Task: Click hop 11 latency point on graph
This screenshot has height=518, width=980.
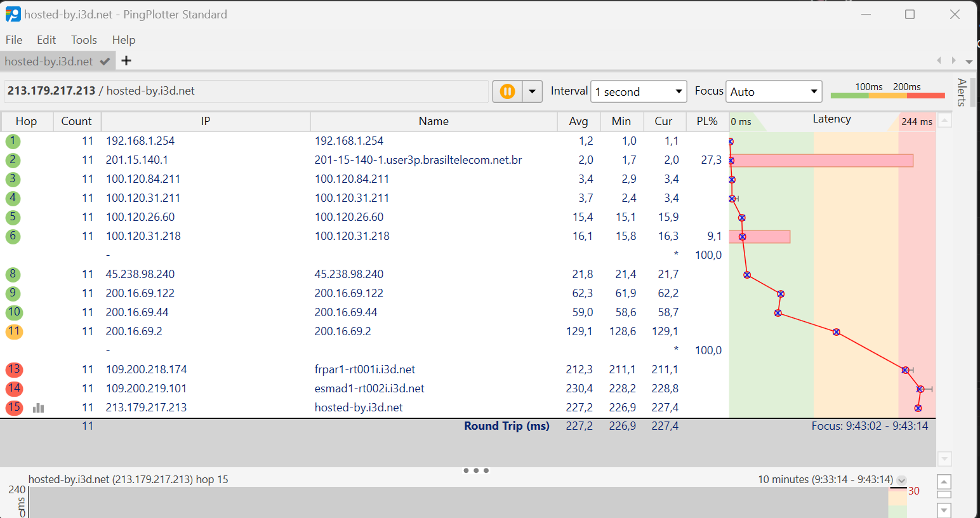Action: [x=837, y=332]
